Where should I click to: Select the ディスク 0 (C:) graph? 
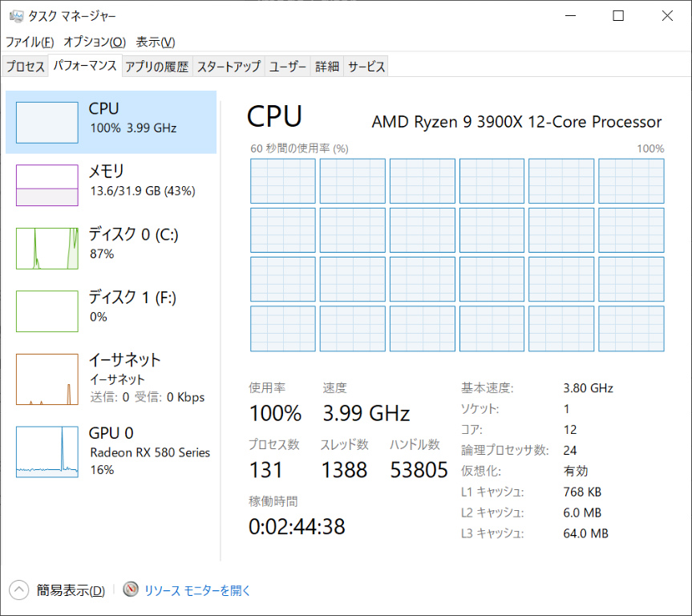(47, 248)
